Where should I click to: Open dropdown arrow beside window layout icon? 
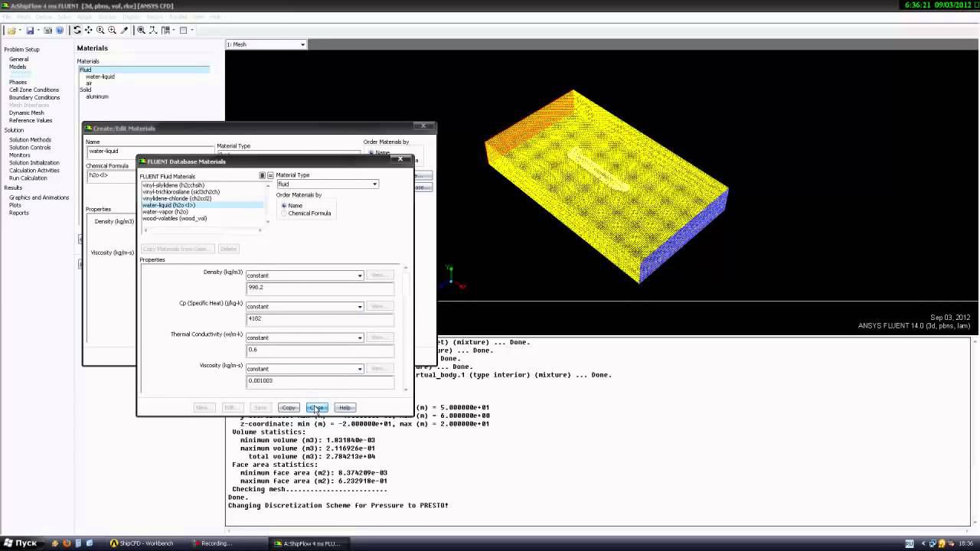pyautogui.click(x=173, y=31)
